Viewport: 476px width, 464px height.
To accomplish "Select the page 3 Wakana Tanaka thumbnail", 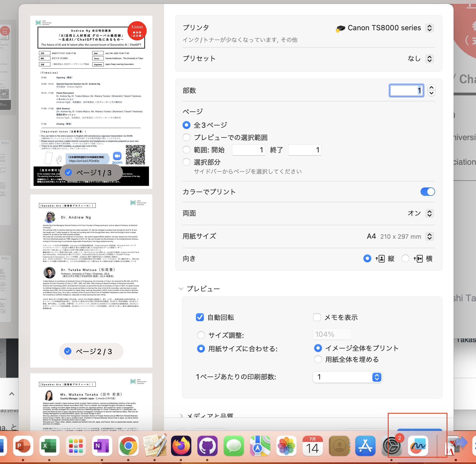I will point(91,402).
